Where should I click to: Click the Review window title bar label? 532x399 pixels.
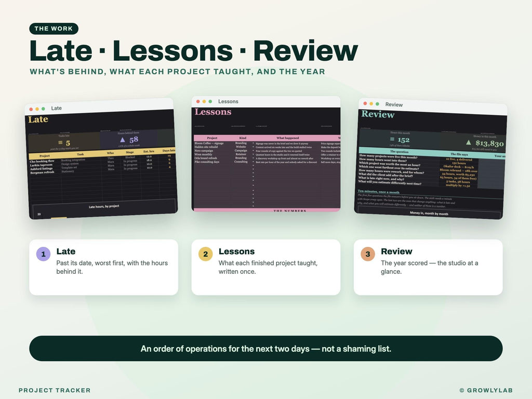[394, 104]
